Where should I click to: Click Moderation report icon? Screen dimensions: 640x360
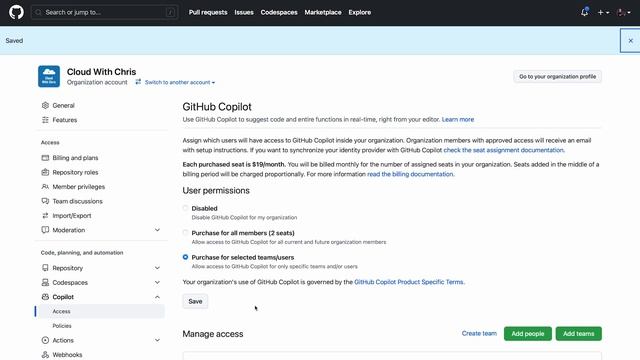tap(45, 230)
